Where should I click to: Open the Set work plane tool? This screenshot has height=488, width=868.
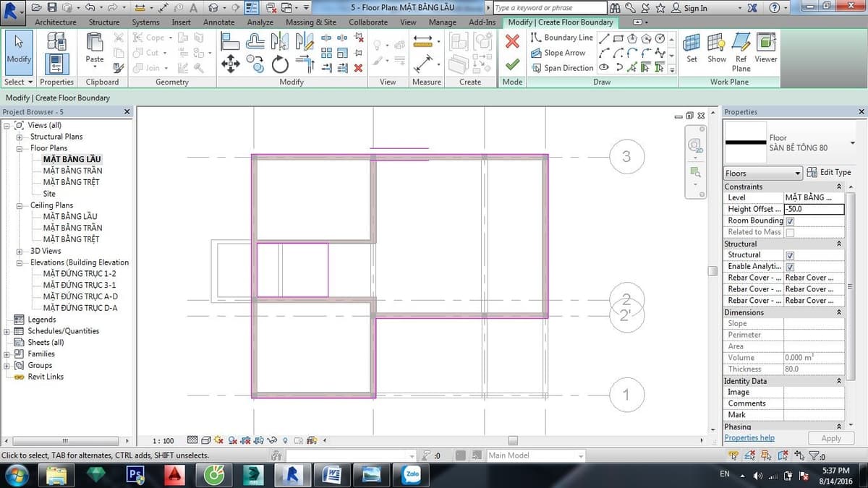(692, 48)
